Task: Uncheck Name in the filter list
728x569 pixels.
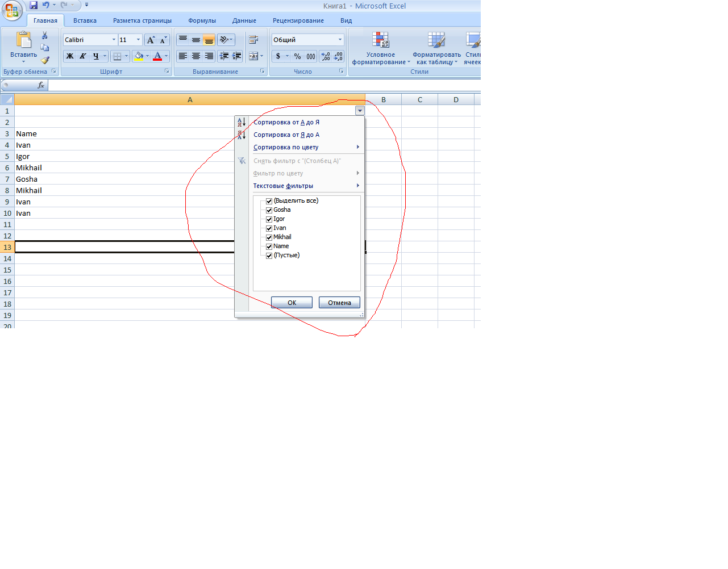Action: (269, 246)
